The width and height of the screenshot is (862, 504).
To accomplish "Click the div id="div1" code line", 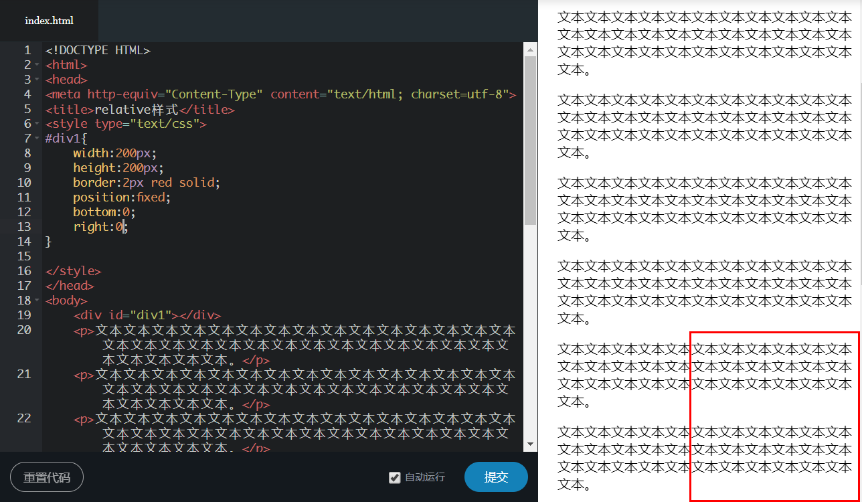I will [147, 315].
